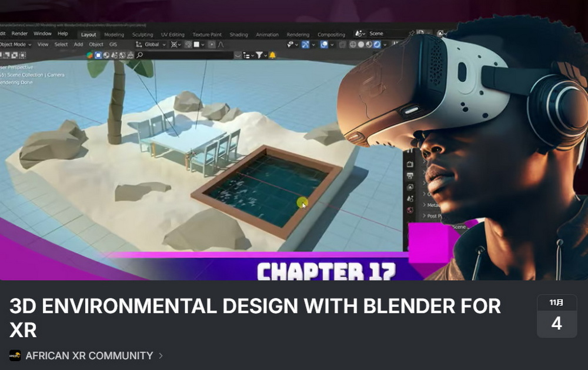Open the Render properties tab icon
The image size is (588, 370).
coord(410,164)
